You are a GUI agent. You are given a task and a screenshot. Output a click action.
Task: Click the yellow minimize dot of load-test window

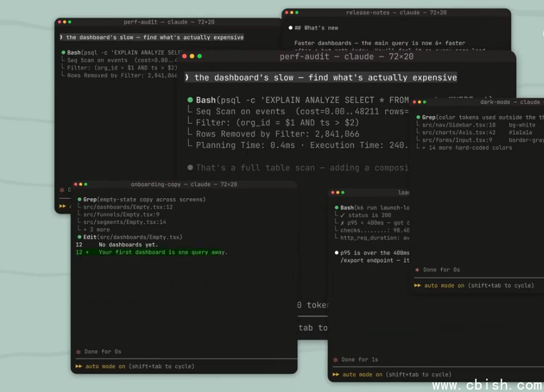point(338,192)
